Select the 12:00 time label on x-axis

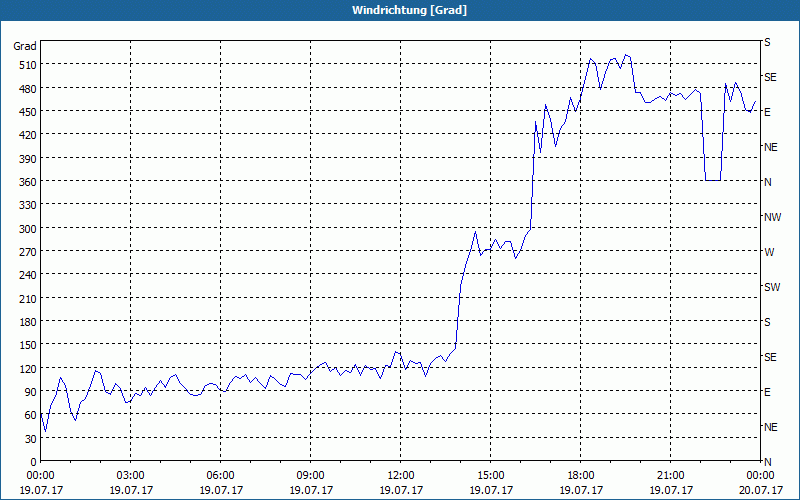pyautogui.click(x=401, y=476)
